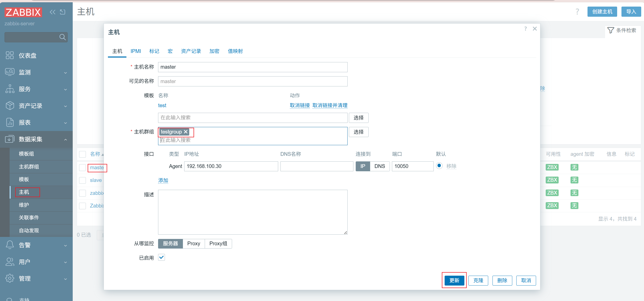The image size is (644, 301).
Task: Select the default interface radio button
Action: pyautogui.click(x=439, y=166)
